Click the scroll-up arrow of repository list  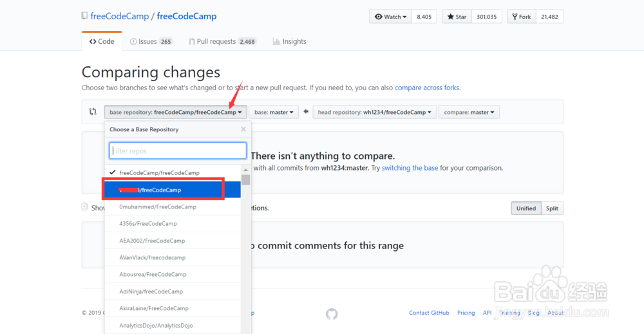(245, 169)
